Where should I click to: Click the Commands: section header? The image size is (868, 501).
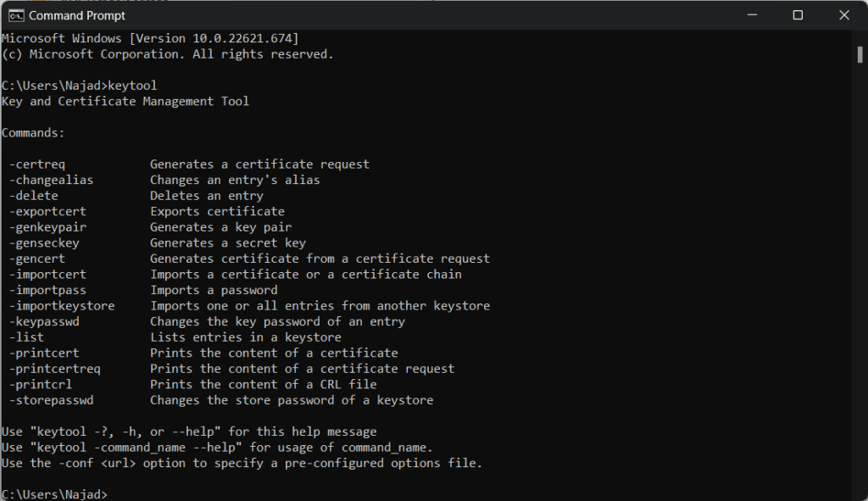point(32,132)
